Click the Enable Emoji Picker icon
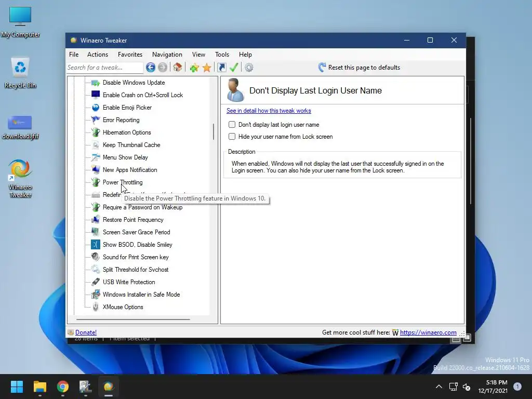Viewport: 532px width, 399px height. click(96, 108)
